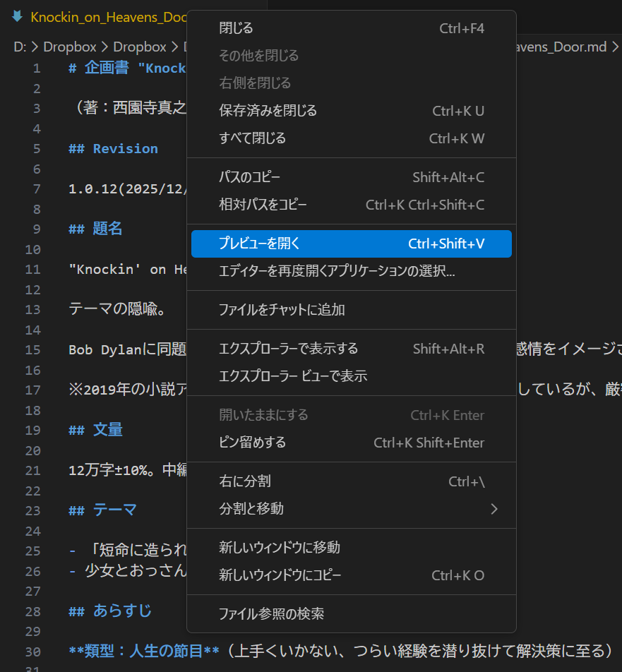
Task: Choose エディターを再度開くアプリケーションの選択
Action: (337, 271)
